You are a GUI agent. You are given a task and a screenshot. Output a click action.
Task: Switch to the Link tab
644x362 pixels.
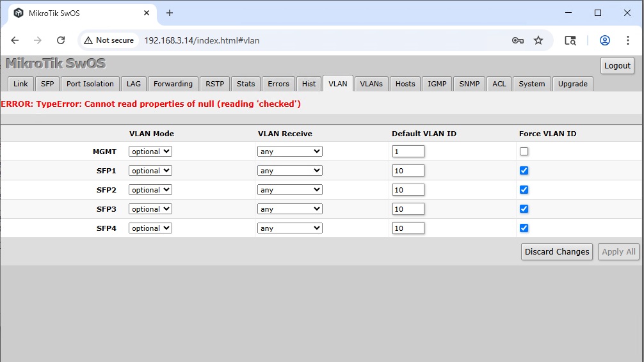[20, 84]
